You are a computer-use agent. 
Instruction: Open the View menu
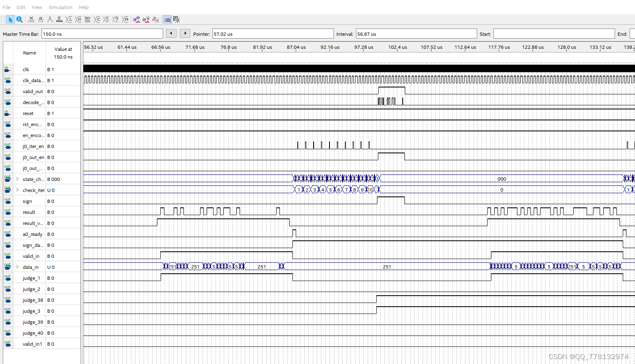(37, 7)
